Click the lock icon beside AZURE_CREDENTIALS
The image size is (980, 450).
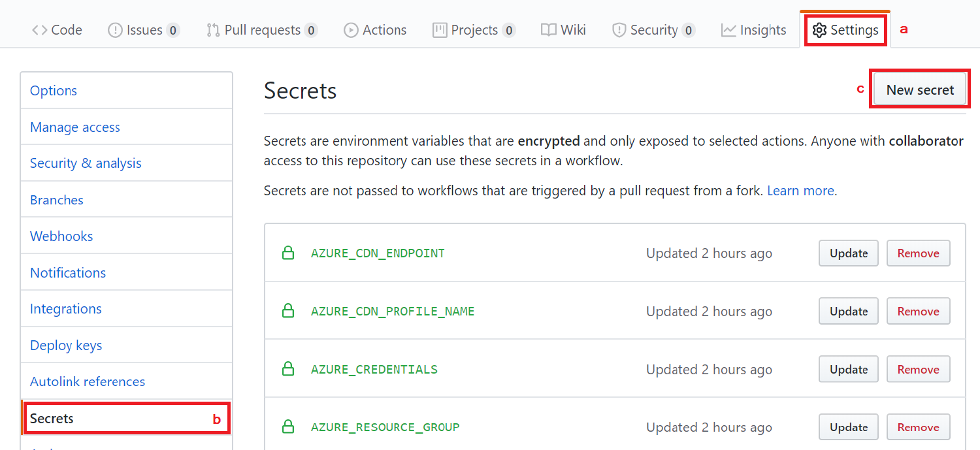click(287, 370)
